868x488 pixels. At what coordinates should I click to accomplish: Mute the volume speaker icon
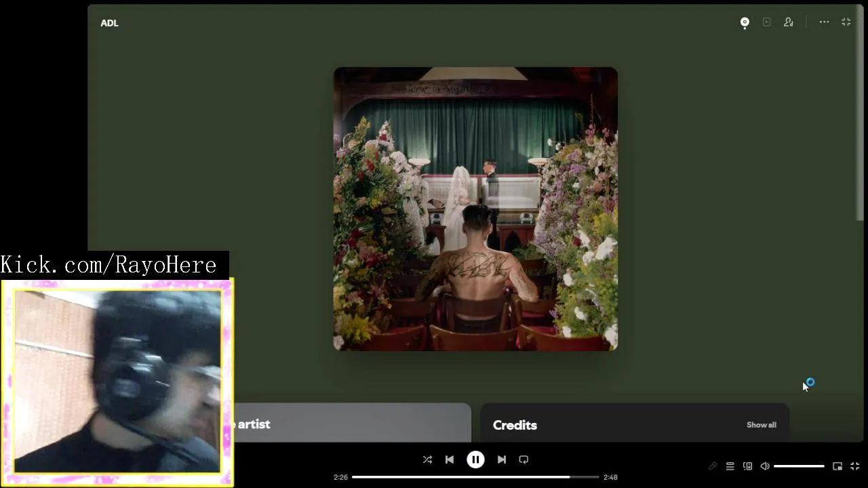pos(765,466)
